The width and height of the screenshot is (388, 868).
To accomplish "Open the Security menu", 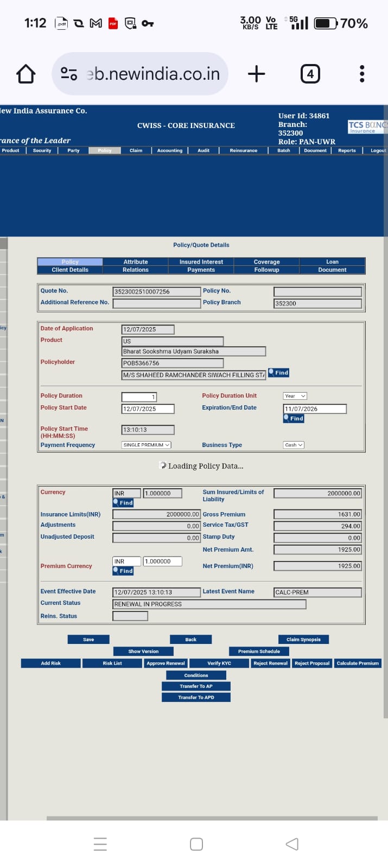I will pyautogui.click(x=42, y=150).
